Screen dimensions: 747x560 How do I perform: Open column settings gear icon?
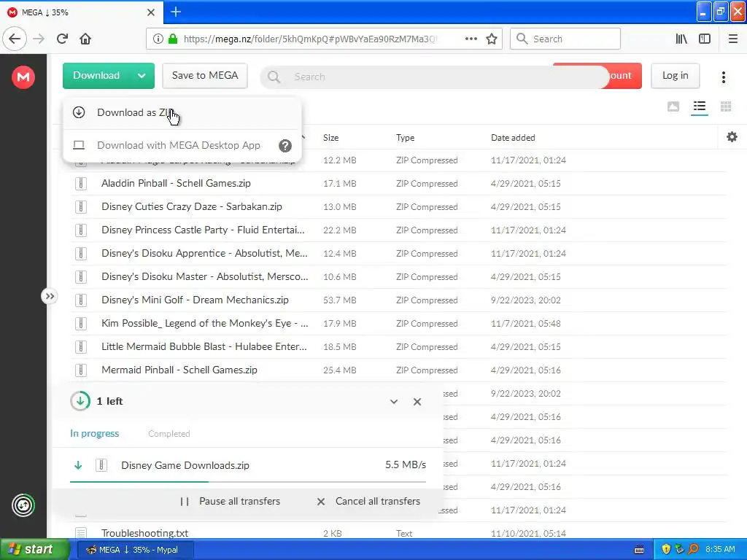pos(732,137)
